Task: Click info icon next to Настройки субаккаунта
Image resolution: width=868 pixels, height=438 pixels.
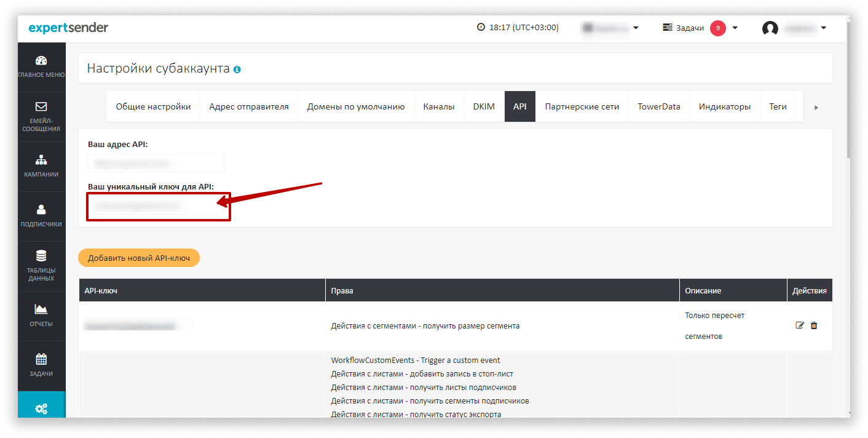Action: [237, 70]
